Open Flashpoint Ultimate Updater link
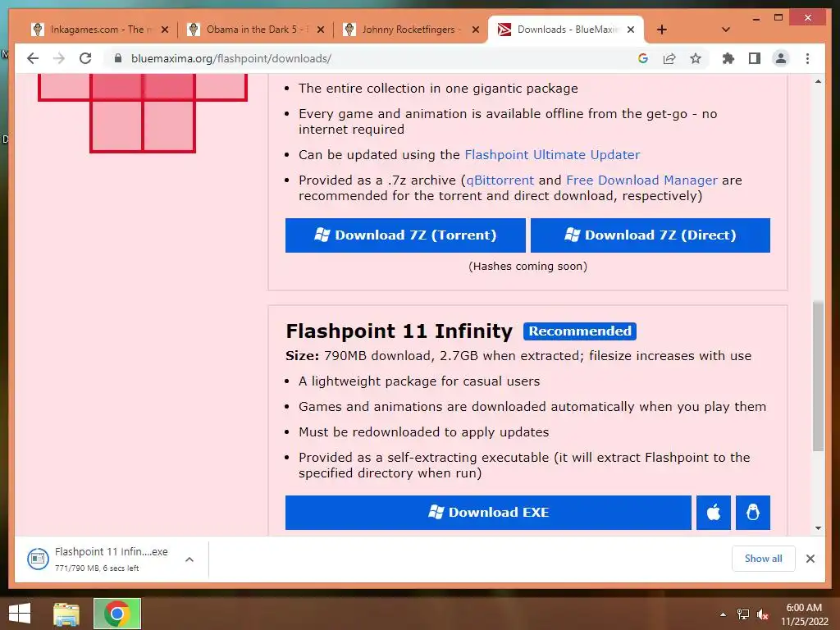Image resolution: width=840 pixels, height=630 pixels. pos(552,155)
